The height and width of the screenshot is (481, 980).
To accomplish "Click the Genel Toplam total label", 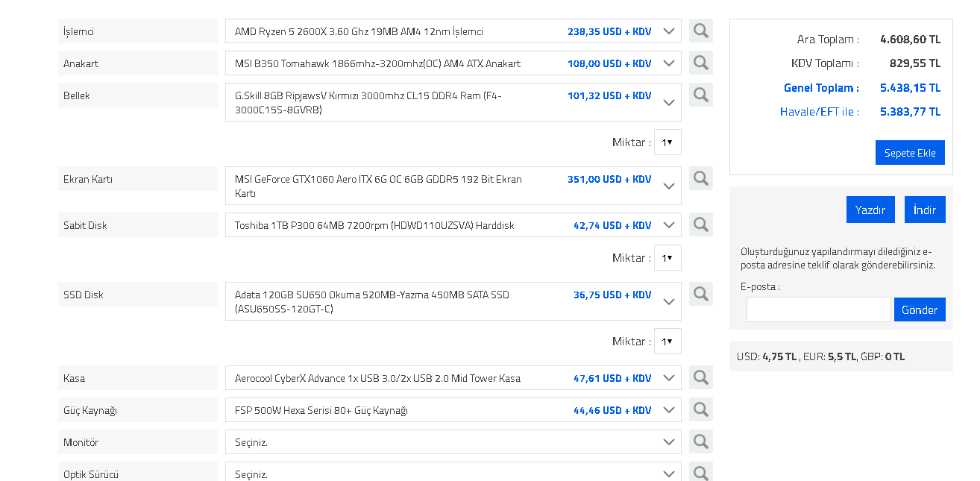I will point(821,88).
